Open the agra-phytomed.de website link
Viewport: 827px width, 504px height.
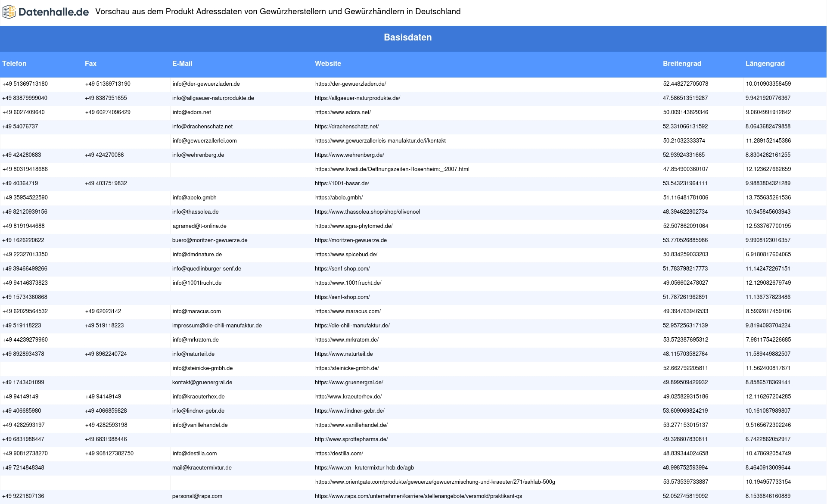click(x=354, y=226)
